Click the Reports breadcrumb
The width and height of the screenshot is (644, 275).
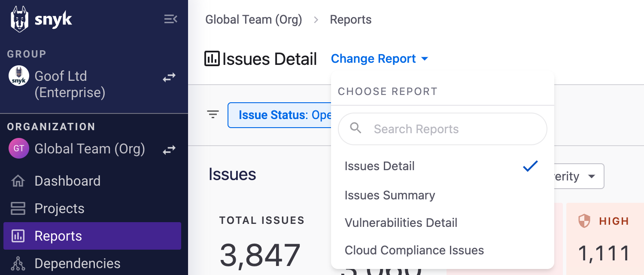[x=351, y=20]
